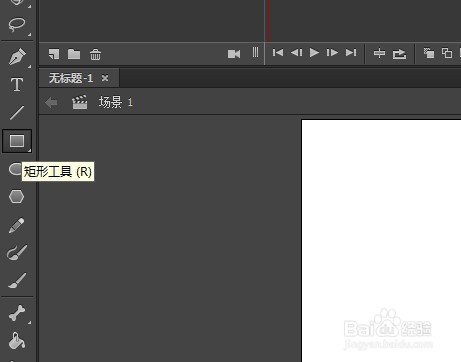461x362 pixels.
Task: Select the Line tool
Action: point(17,113)
